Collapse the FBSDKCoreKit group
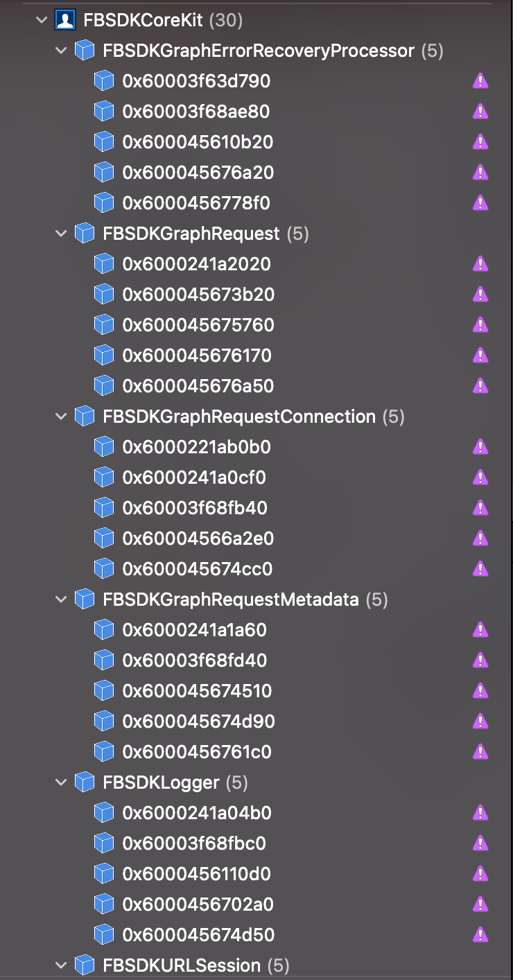The image size is (513, 980). tap(40, 20)
